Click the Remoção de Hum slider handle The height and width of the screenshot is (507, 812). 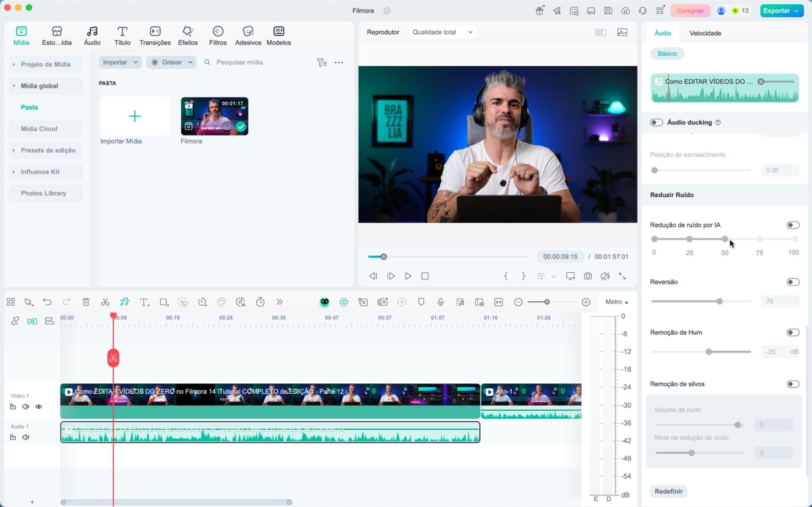(709, 352)
